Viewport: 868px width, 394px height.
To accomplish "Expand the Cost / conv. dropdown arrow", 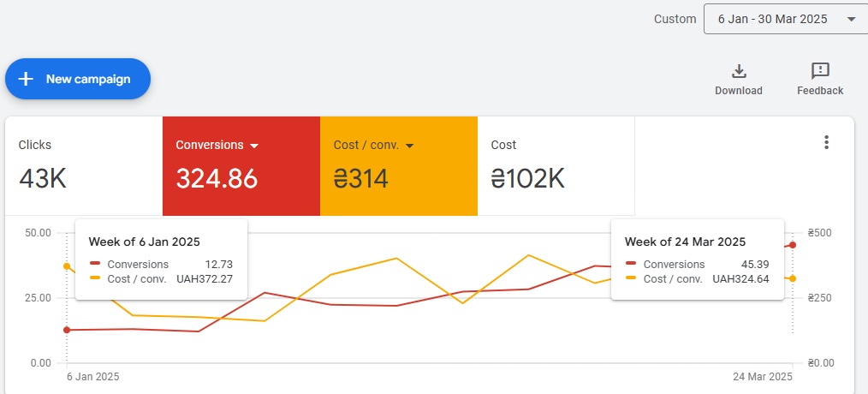I will tap(410, 146).
